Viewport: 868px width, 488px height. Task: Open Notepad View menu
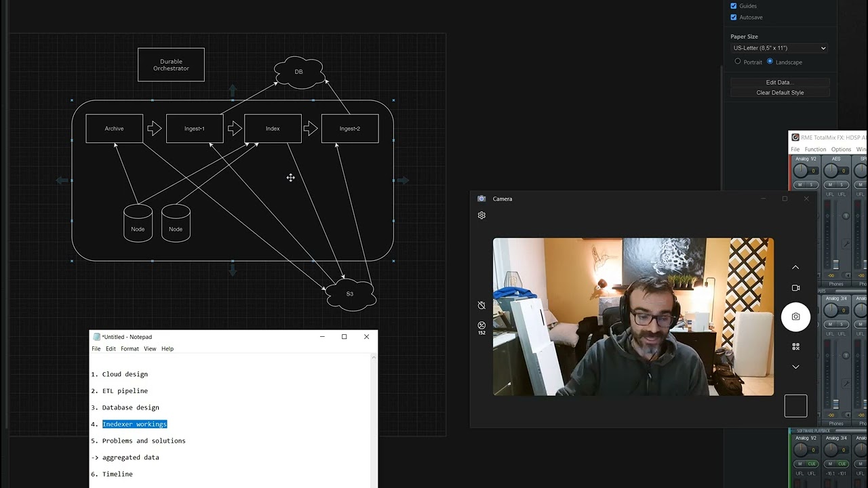click(x=150, y=349)
